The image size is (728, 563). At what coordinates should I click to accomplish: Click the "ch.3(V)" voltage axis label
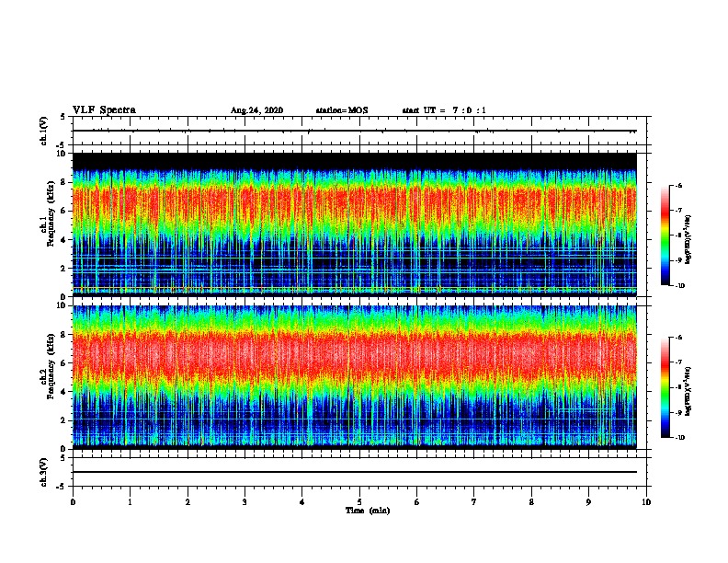[x=44, y=472]
